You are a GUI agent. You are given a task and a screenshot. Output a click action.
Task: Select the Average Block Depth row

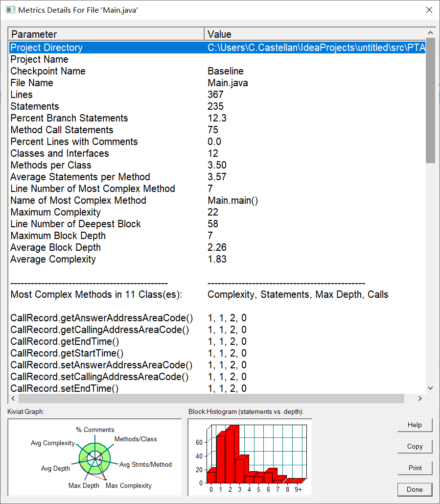click(217, 247)
